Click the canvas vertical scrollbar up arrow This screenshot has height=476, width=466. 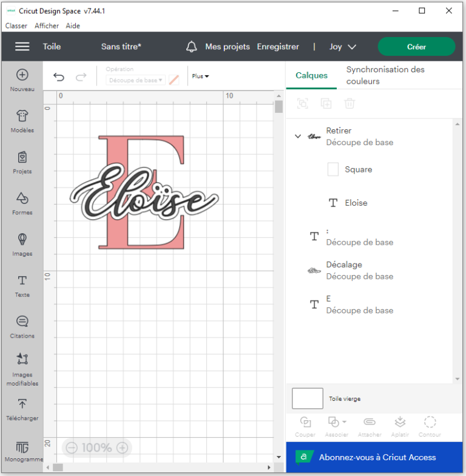click(x=279, y=96)
